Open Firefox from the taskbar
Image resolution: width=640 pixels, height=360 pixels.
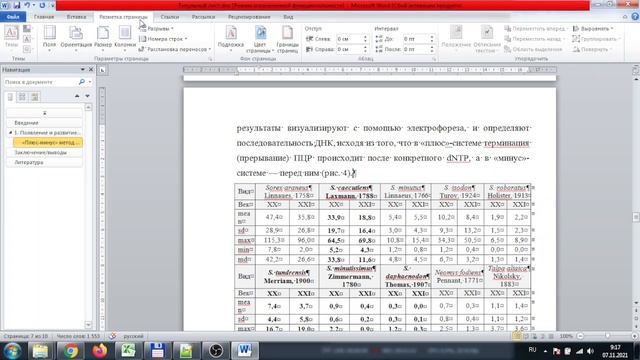pos(99,351)
